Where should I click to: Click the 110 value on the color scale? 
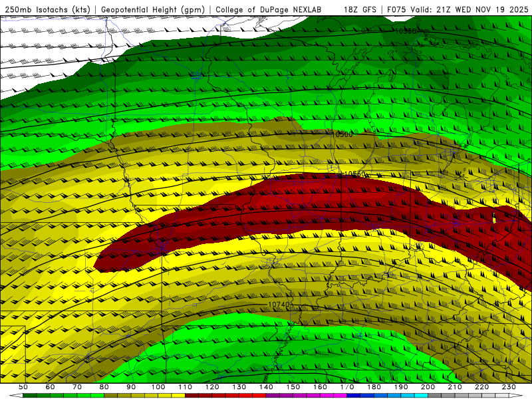186,387
